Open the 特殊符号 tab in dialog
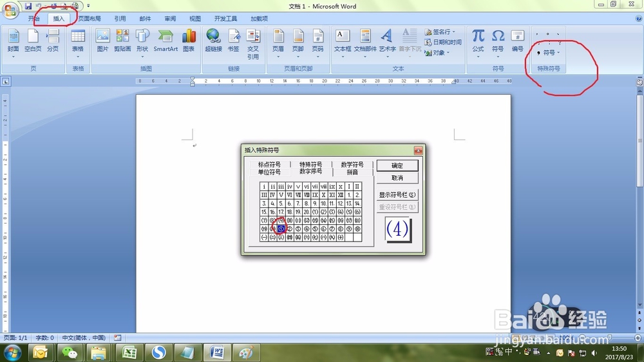 click(310, 164)
